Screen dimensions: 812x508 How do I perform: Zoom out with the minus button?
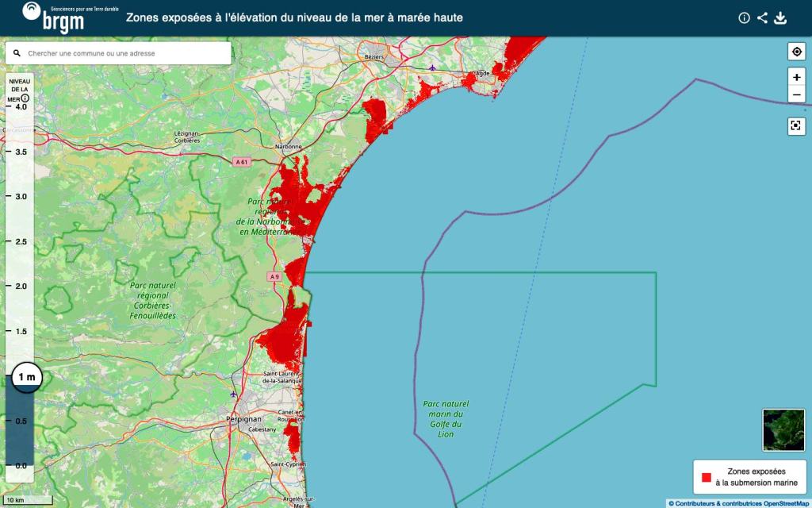click(x=796, y=95)
